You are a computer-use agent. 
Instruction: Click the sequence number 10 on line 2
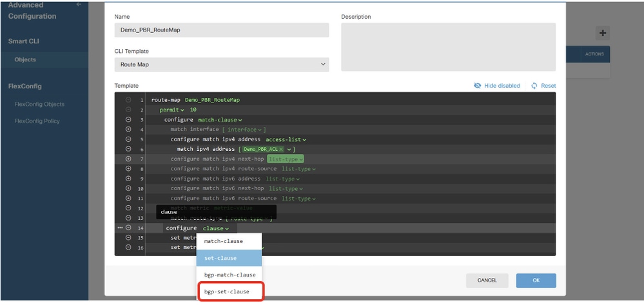point(193,110)
